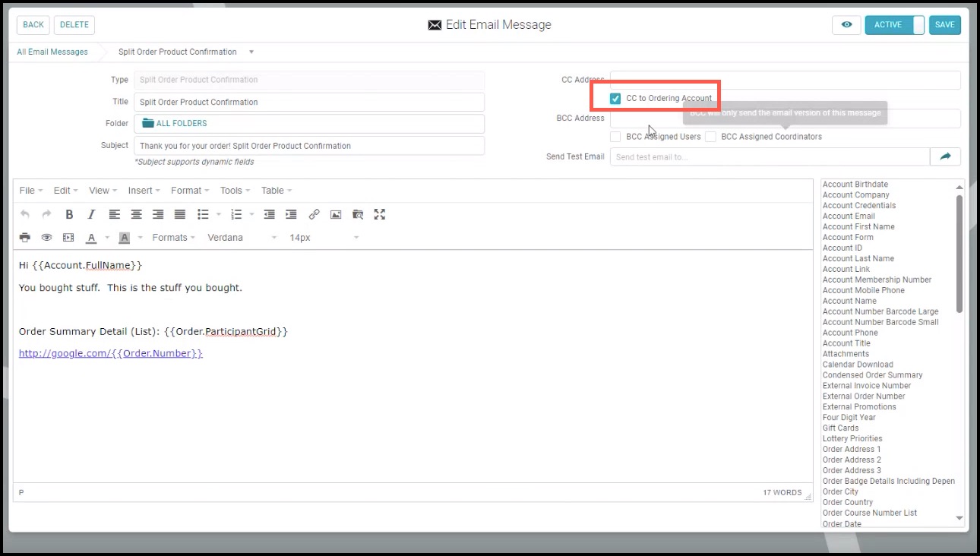Open background color picker dropdown arrow
Screen dimensions: 980x556
point(141,238)
